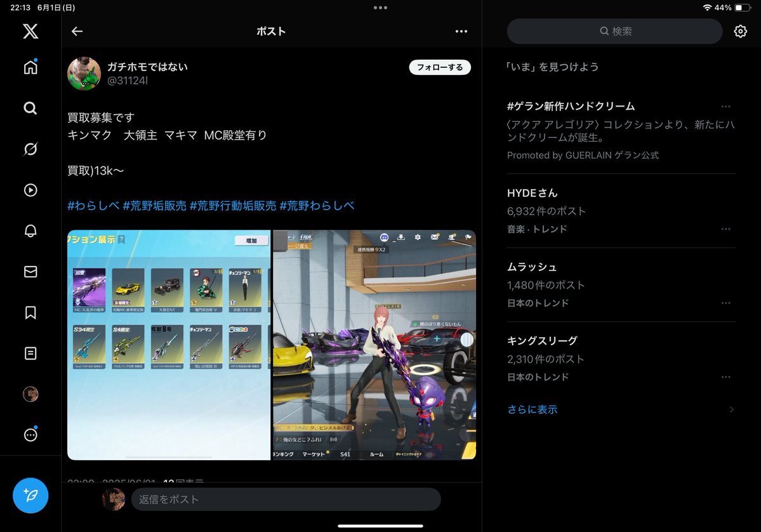Click さらに表示 to show more trends
761x532 pixels.
click(533, 409)
